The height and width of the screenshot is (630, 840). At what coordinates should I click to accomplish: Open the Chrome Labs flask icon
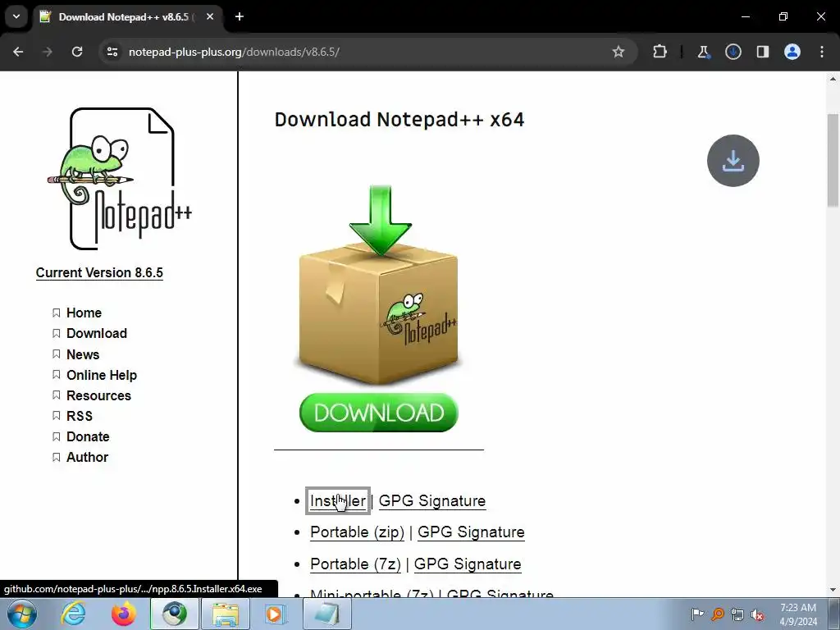pyautogui.click(x=703, y=52)
